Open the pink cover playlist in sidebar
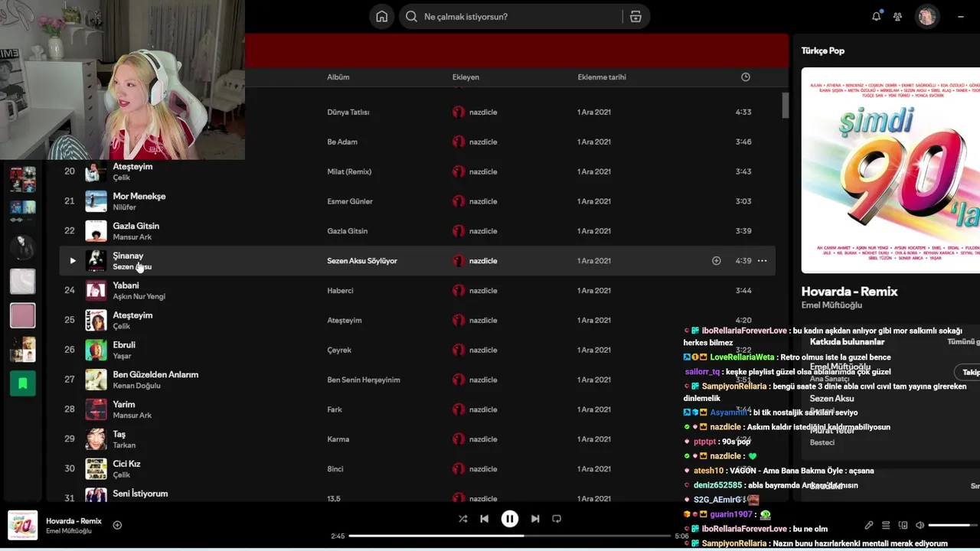The image size is (980, 551). (x=22, y=315)
